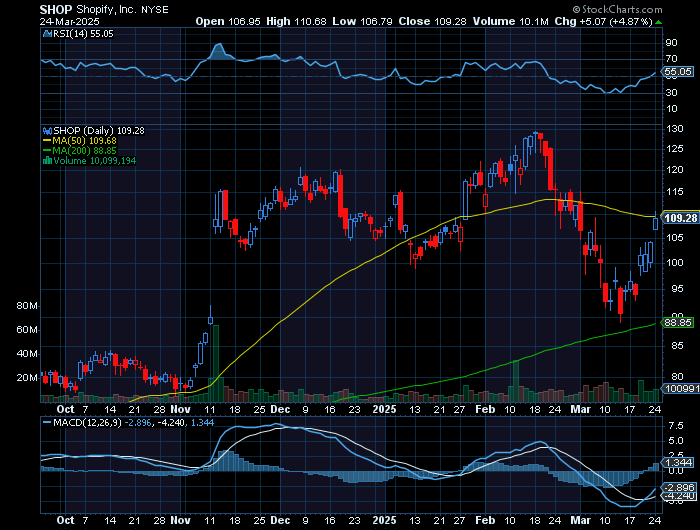Select the MA(50) 109.68 legend text
The height and width of the screenshot is (530, 700).
pyautogui.click(x=84, y=141)
